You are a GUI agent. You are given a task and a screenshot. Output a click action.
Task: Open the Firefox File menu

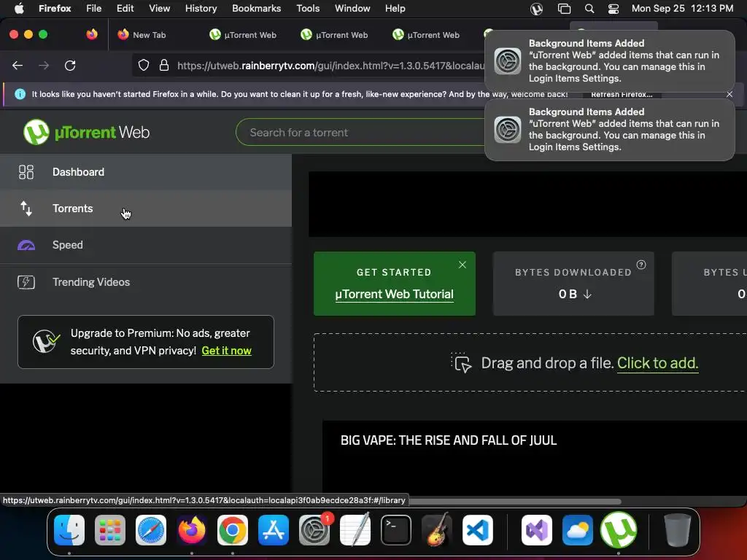click(x=93, y=9)
